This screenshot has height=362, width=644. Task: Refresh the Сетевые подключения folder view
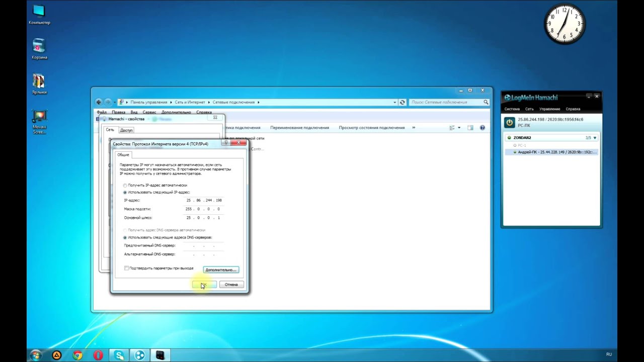[402, 102]
